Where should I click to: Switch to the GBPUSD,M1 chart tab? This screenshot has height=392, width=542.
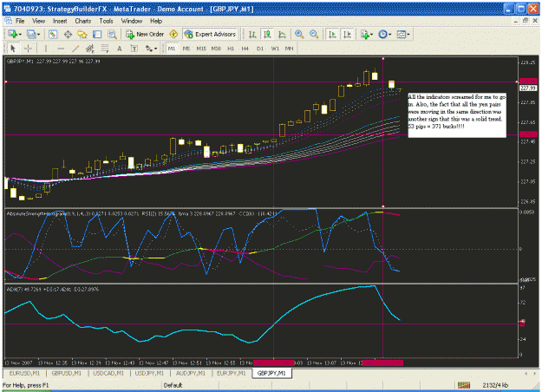[x=67, y=373]
